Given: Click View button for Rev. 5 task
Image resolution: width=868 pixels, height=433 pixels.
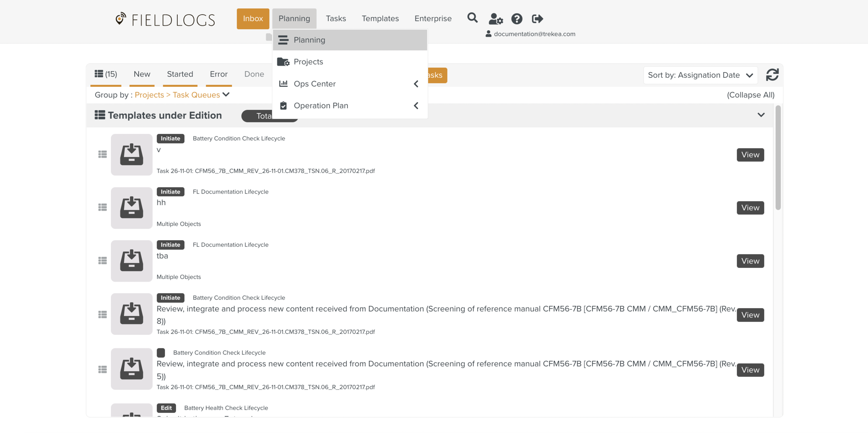Looking at the screenshot, I should tap(750, 370).
